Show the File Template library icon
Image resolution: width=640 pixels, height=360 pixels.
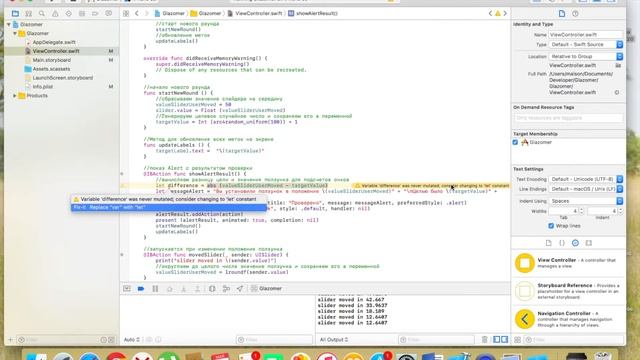coord(549,243)
